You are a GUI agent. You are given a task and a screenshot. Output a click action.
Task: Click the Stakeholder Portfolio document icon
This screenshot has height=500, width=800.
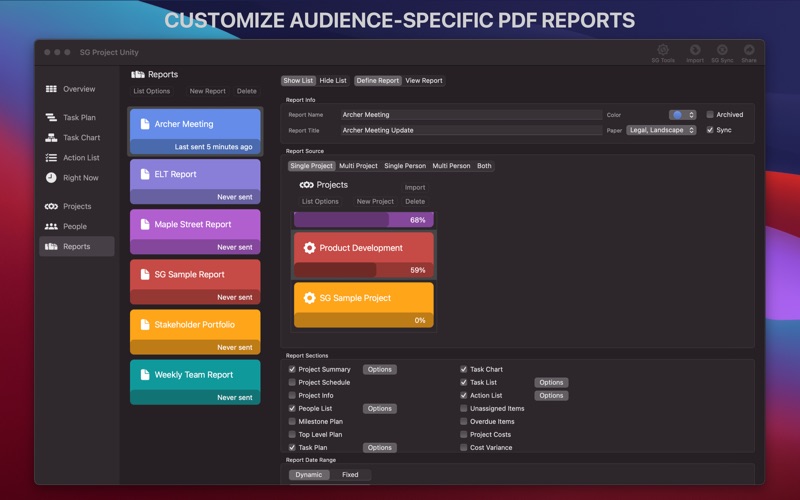pyautogui.click(x=145, y=324)
